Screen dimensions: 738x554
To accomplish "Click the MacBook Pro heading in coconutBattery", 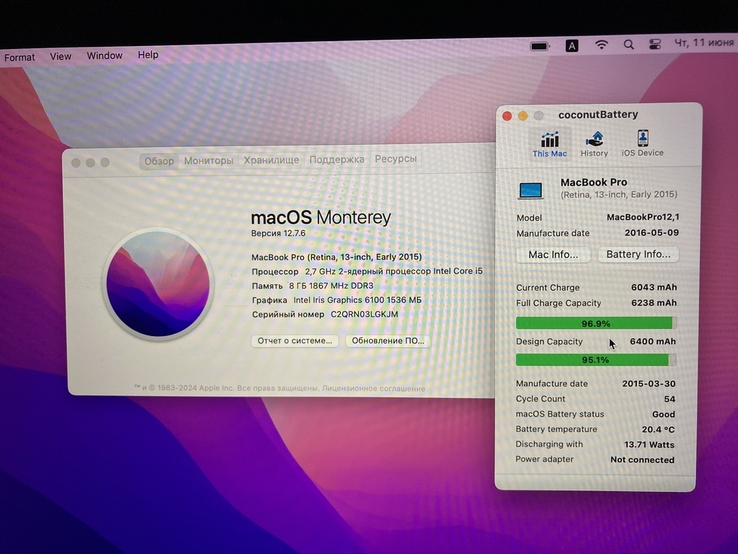I will 594,182.
